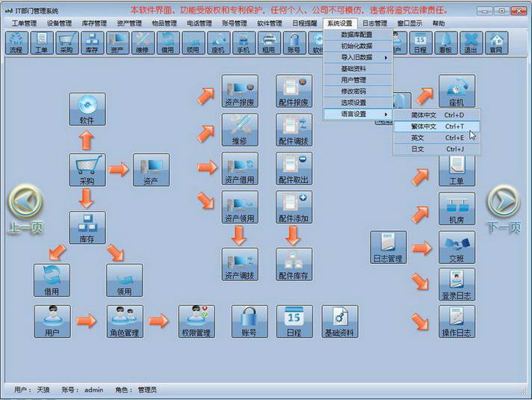This screenshot has width=532, height=400.
Task: Select 数据库配置 from 系统设置 menu
Action: tap(358, 34)
